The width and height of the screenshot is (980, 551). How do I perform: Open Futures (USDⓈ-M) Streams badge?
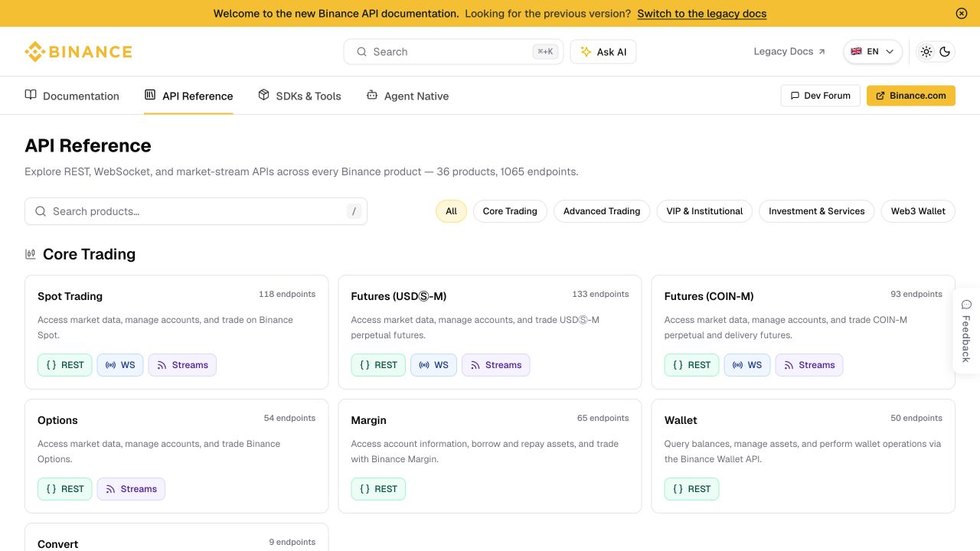[496, 365]
